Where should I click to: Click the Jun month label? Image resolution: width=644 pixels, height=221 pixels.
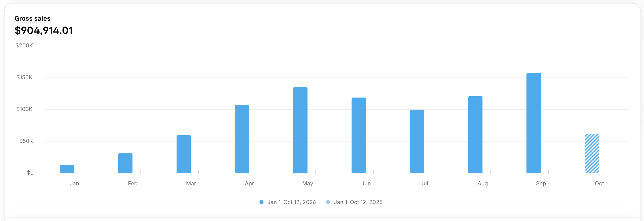tap(366, 183)
